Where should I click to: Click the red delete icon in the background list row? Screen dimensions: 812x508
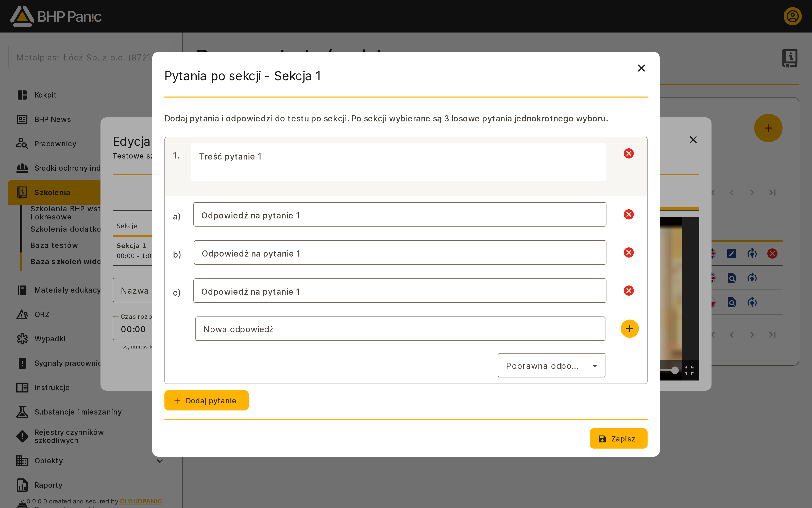point(772,253)
